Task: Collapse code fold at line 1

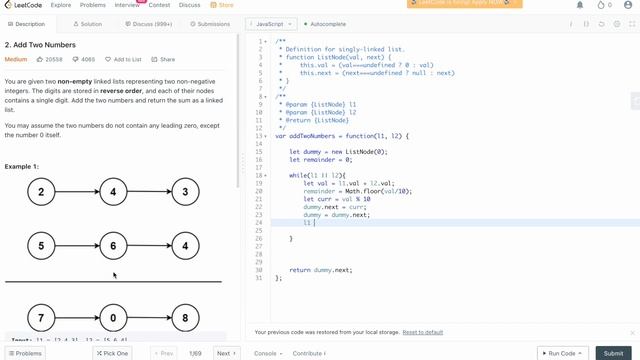Action: pyautogui.click(x=266, y=42)
